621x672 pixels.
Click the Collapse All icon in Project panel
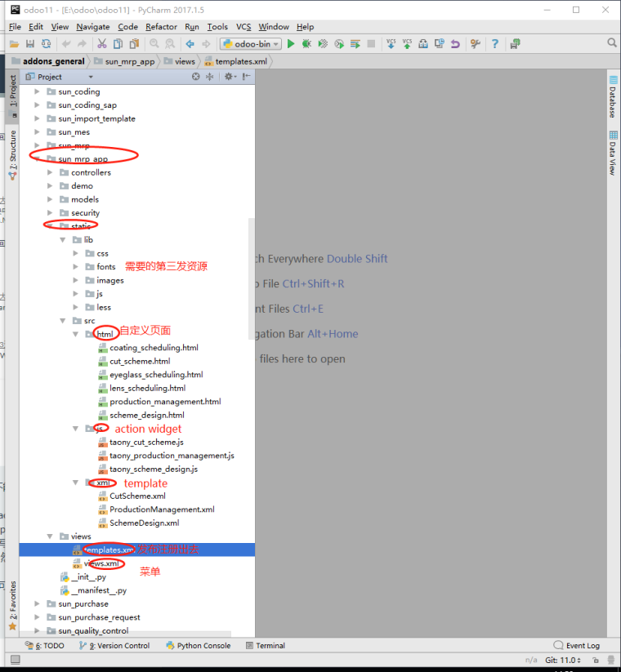(210, 77)
